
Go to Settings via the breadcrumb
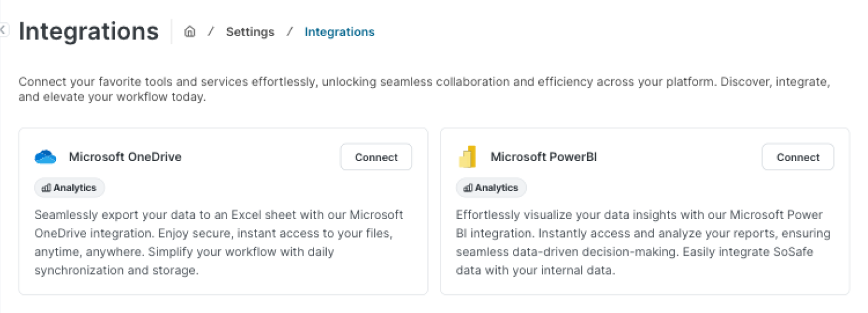click(x=250, y=32)
